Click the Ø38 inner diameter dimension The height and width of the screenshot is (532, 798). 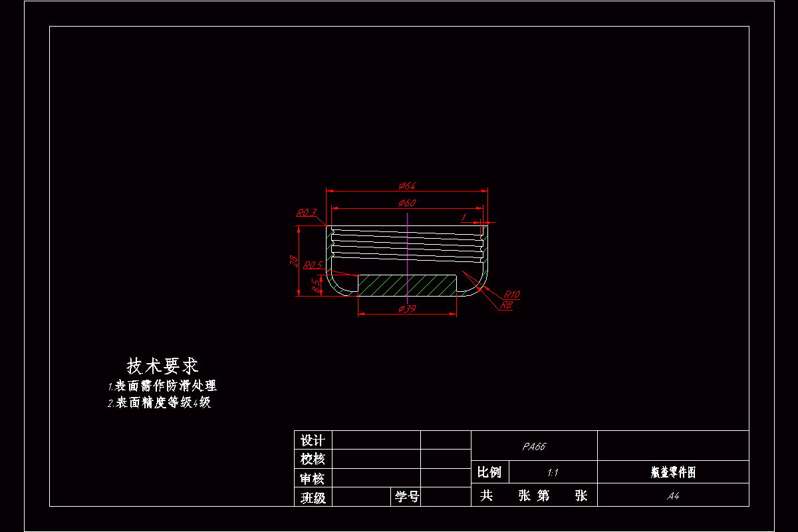(x=407, y=307)
